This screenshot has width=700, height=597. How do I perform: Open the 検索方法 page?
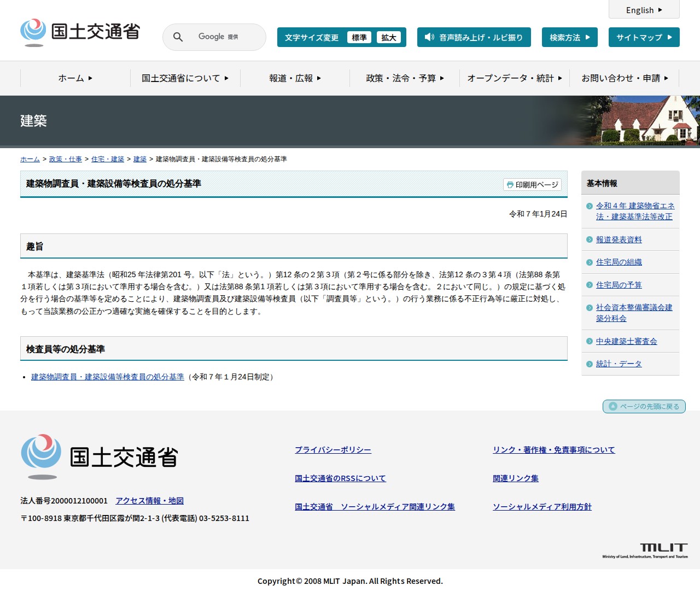point(570,37)
